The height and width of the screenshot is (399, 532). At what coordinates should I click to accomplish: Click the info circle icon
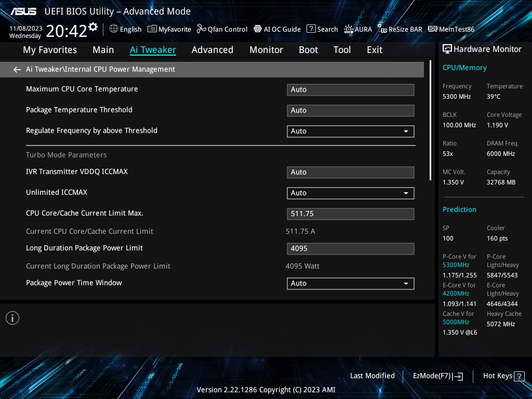12,318
